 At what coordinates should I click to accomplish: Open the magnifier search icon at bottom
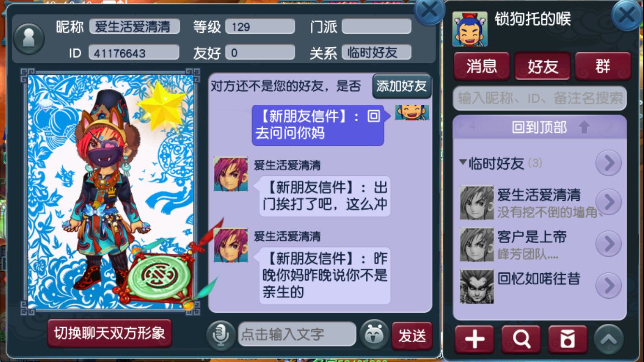click(x=521, y=339)
